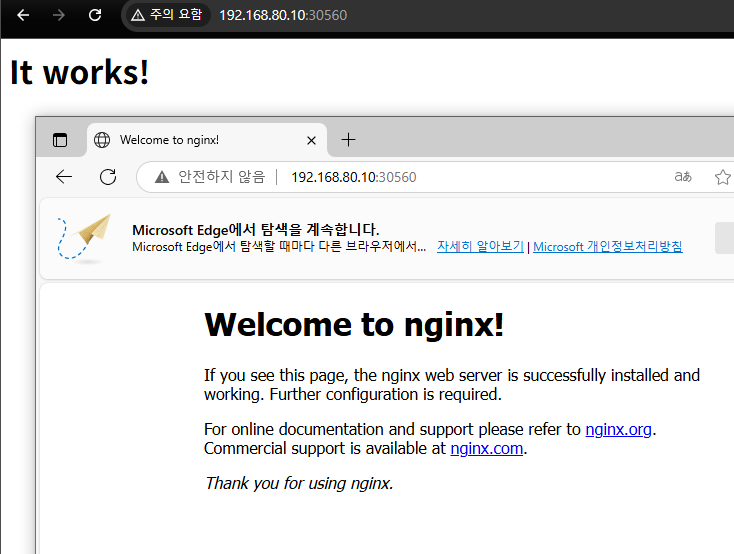This screenshot has width=734, height=554.
Task: Click the paper airplane banner image
Action: [x=84, y=238]
